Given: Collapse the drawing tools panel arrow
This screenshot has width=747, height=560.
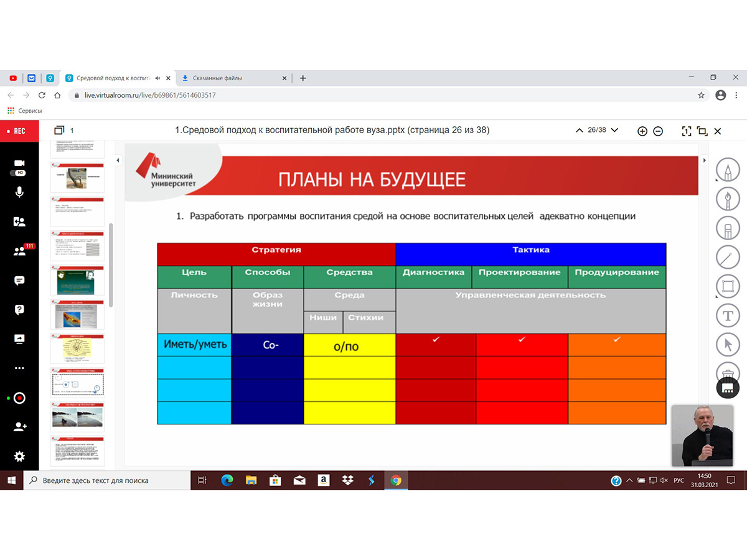Looking at the screenshot, I should [704, 161].
